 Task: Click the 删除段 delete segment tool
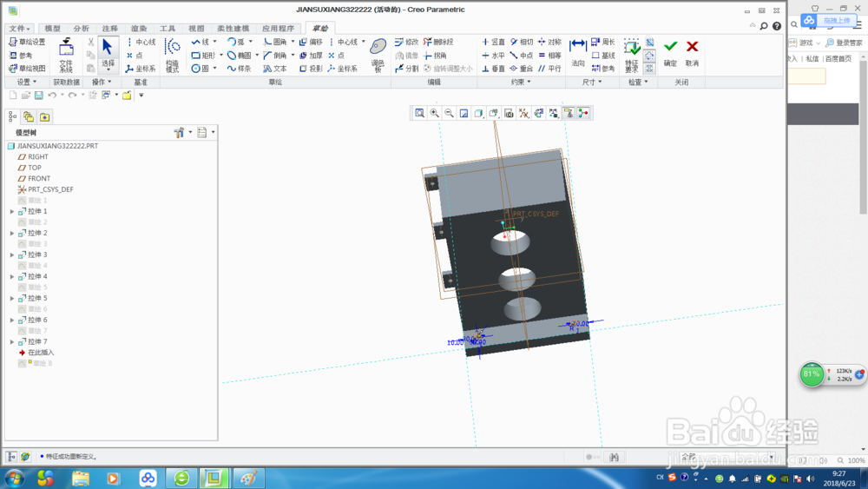click(x=438, y=42)
